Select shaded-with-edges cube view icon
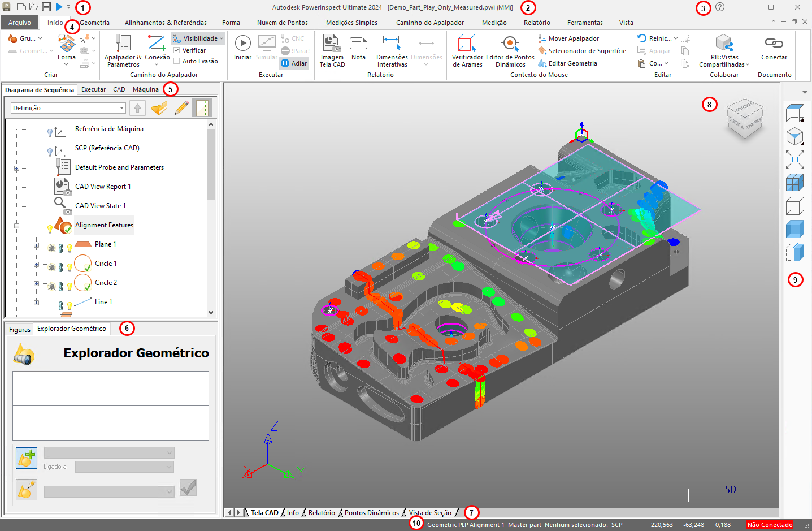Viewport: 812px width, 531px height. (795, 183)
